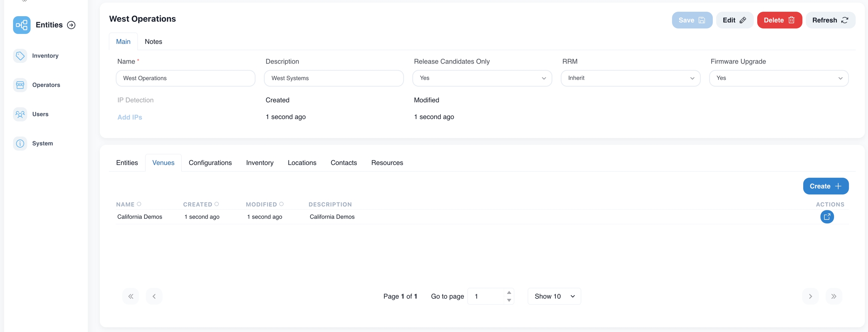This screenshot has width=868, height=332.
Task: Switch to the Notes tab
Action: (x=153, y=42)
